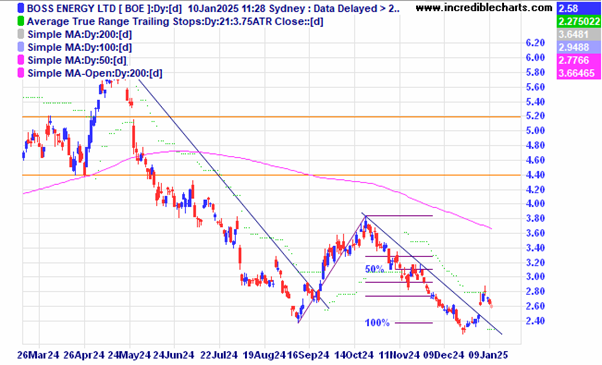
Task: Click the gray 3.6481 value box
Action: (579, 34)
